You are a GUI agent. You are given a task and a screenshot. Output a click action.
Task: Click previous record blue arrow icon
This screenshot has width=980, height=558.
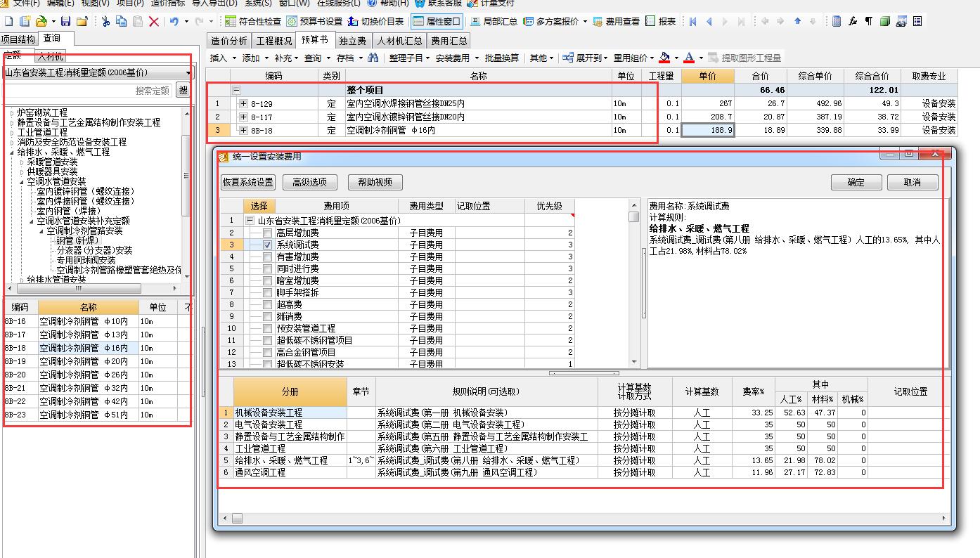click(709, 22)
